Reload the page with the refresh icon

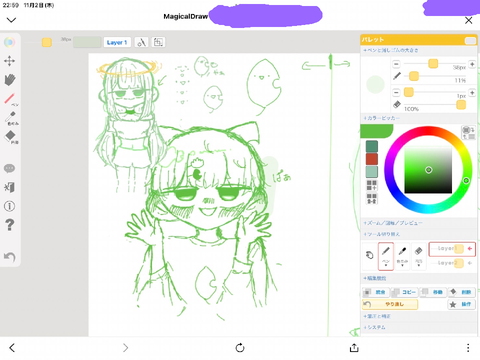pos(240,348)
